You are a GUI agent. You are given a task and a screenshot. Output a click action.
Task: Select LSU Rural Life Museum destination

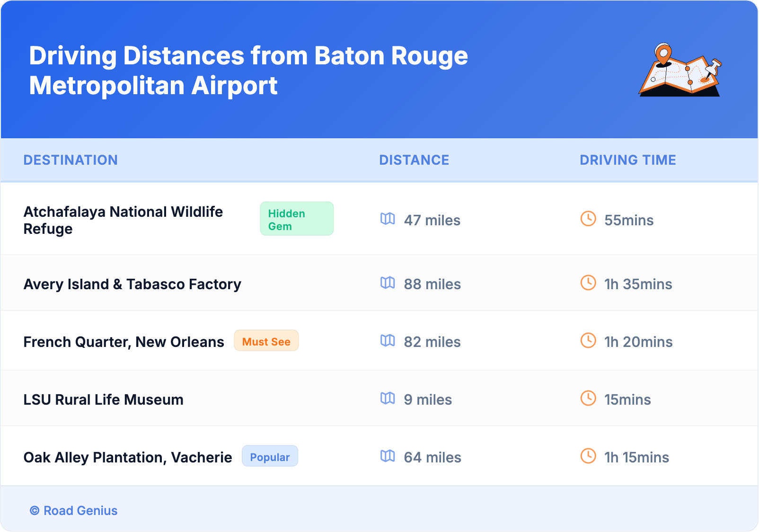coord(103,399)
